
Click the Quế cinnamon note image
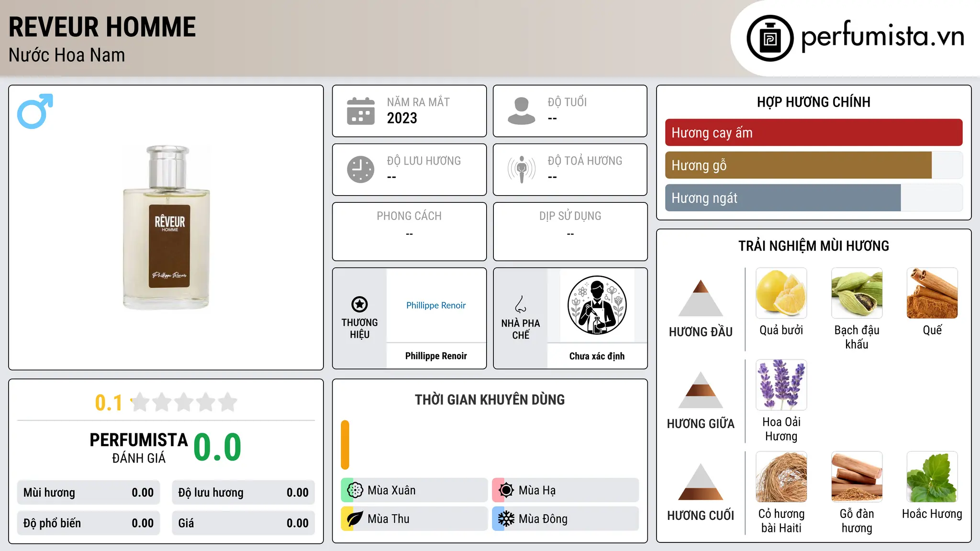point(932,293)
